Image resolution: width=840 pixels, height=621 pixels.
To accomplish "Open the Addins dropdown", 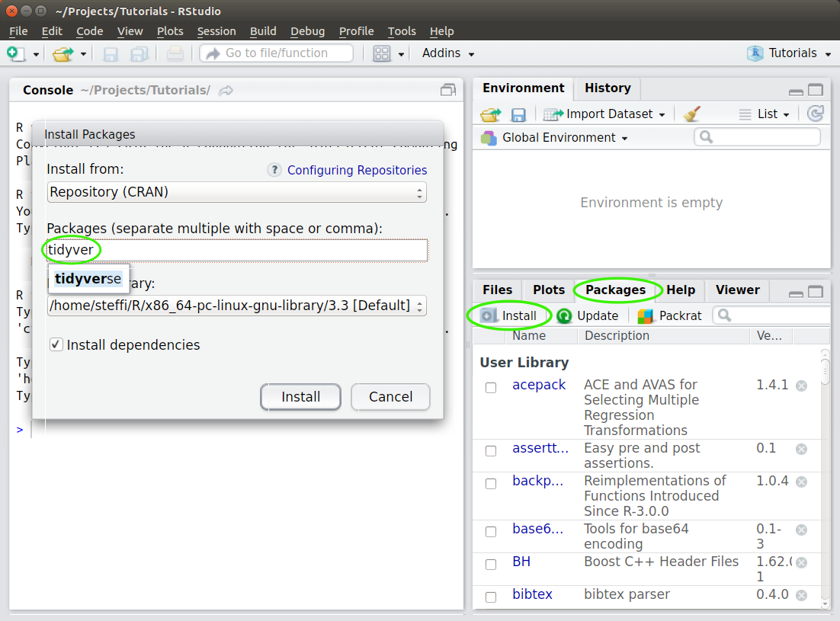I will pyautogui.click(x=448, y=53).
